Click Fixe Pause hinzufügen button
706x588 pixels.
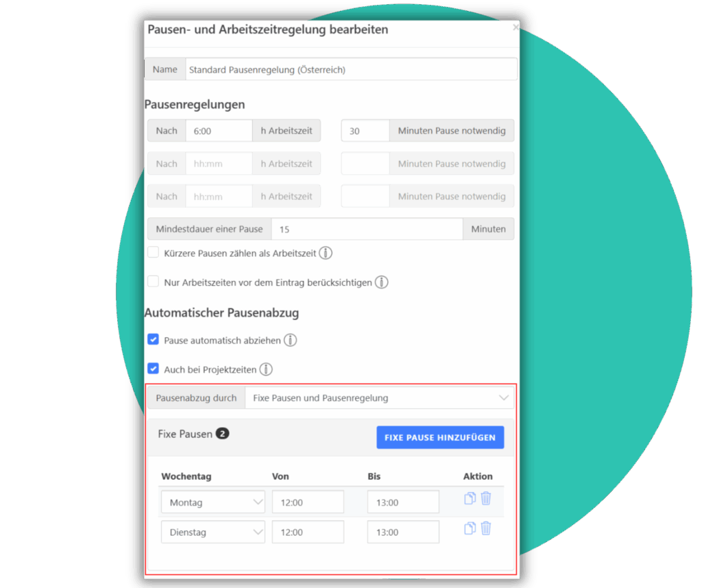[440, 437]
